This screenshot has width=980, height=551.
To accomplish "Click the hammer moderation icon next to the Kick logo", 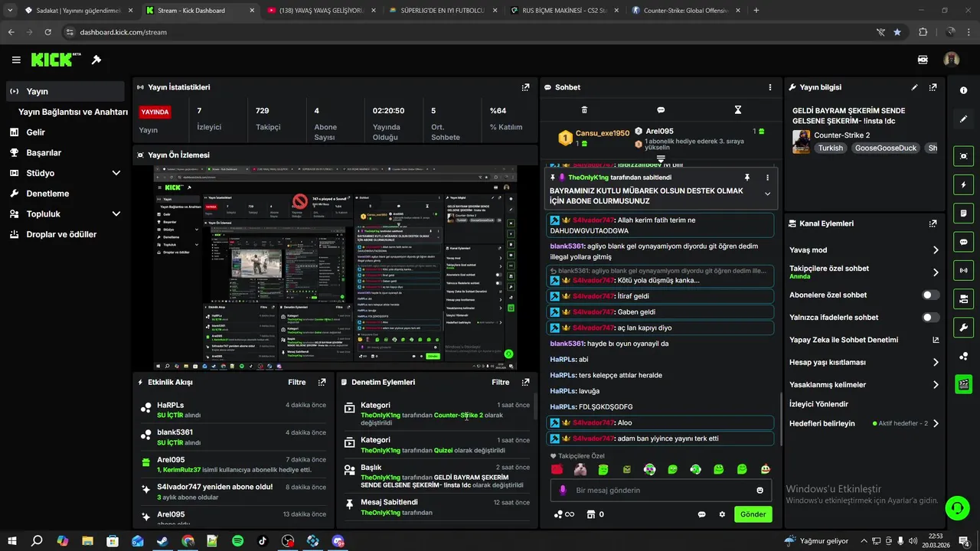I will tap(96, 60).
